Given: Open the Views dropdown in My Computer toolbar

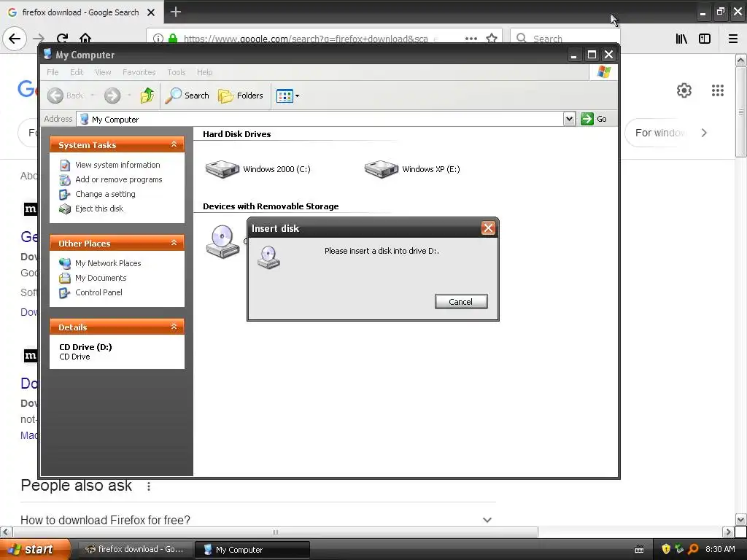Looking at the screenshot, I should tap(287, 96).
